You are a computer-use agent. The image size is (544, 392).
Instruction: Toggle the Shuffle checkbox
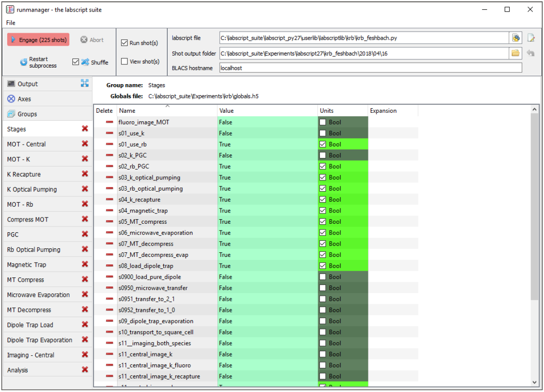[76, 62]
